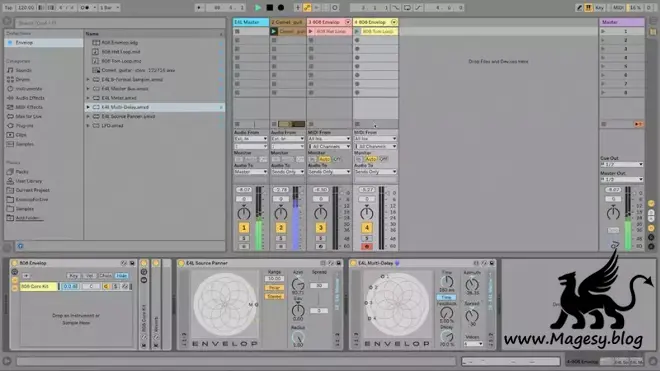The width and height of the screenshot is (660, 371).
Task: Click the transport Stop button
Action: pos(270,8)
